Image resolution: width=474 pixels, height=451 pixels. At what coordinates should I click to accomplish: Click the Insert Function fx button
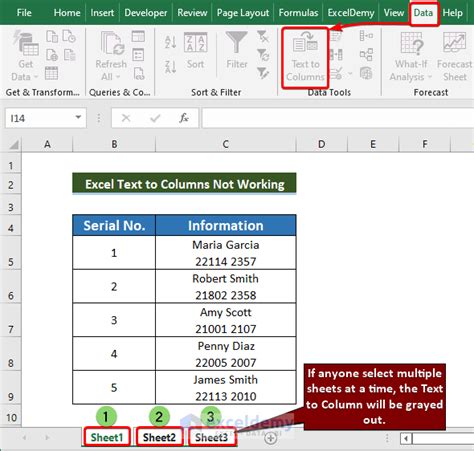tap(184, 118)
